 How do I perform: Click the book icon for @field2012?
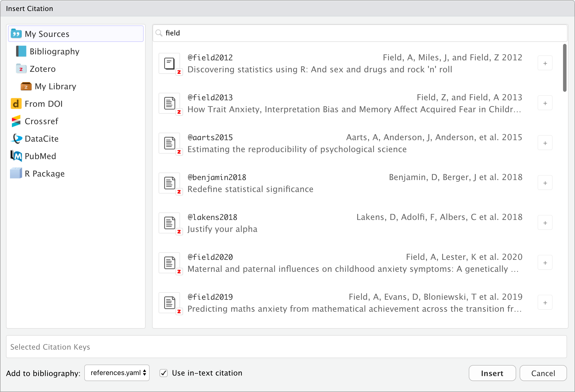(170, 63)
